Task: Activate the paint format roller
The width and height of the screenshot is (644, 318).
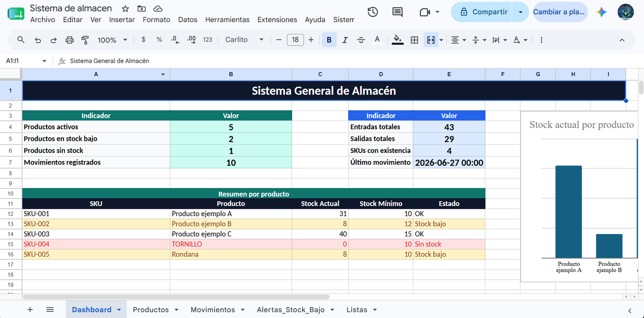Action: [x=85, y=40]
